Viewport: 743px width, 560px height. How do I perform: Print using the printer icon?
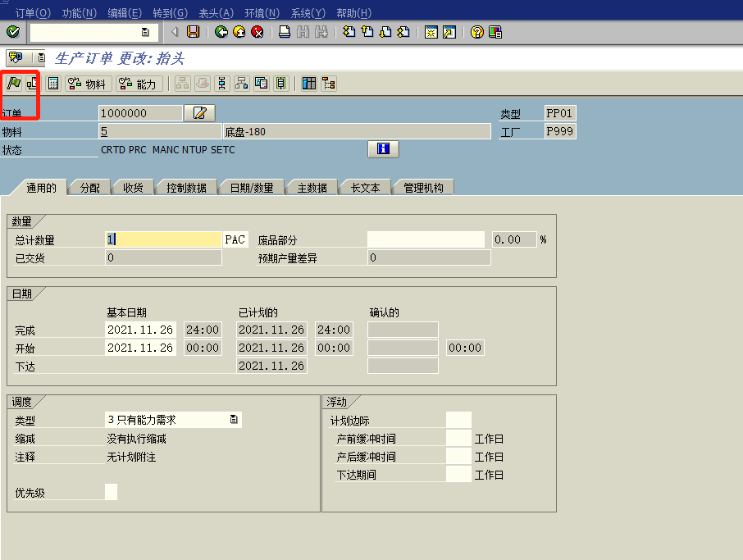tap(285, 32)
